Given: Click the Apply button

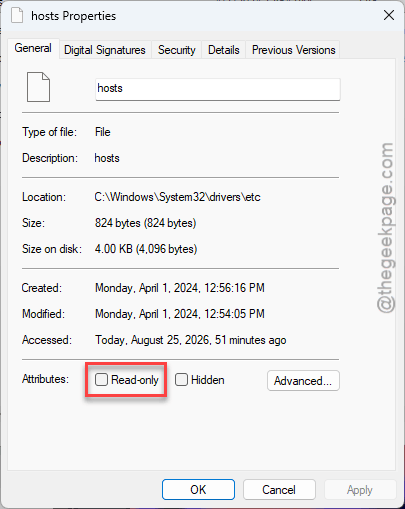Looking at the screenshot, I should (360, 489).
